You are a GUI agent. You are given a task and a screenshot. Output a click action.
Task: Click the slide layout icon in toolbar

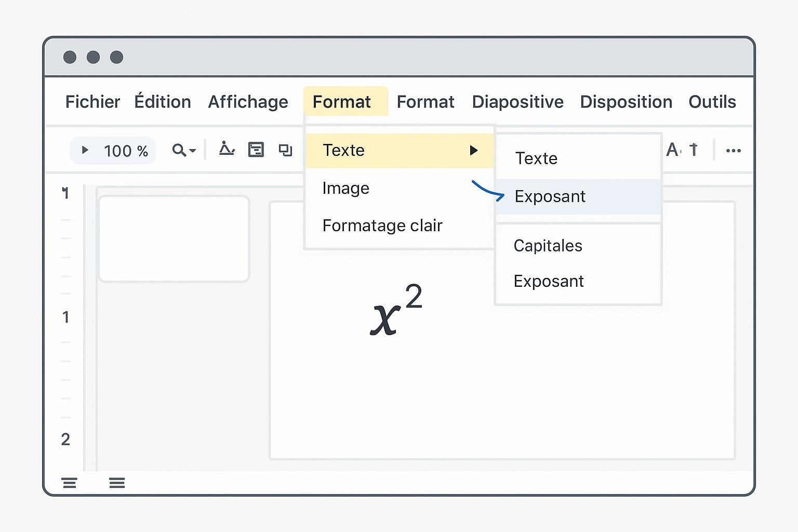coord(256,150)
